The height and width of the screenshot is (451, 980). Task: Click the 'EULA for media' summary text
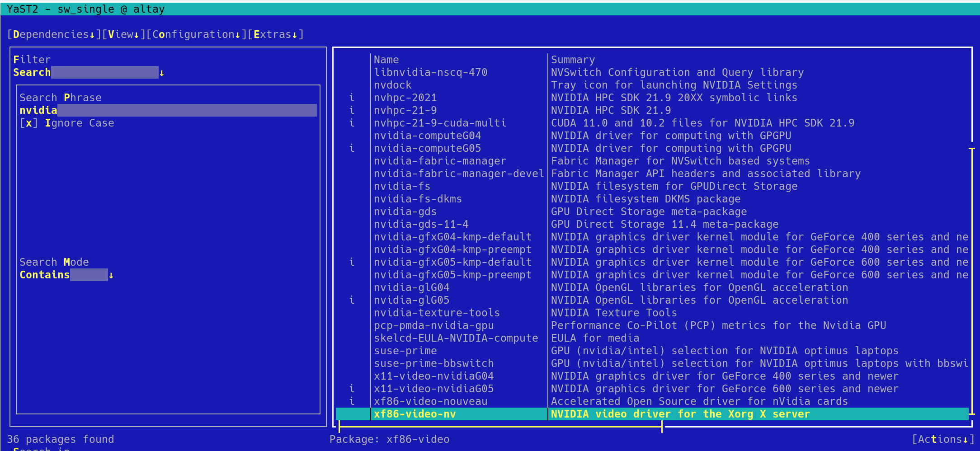coord(595,338)
